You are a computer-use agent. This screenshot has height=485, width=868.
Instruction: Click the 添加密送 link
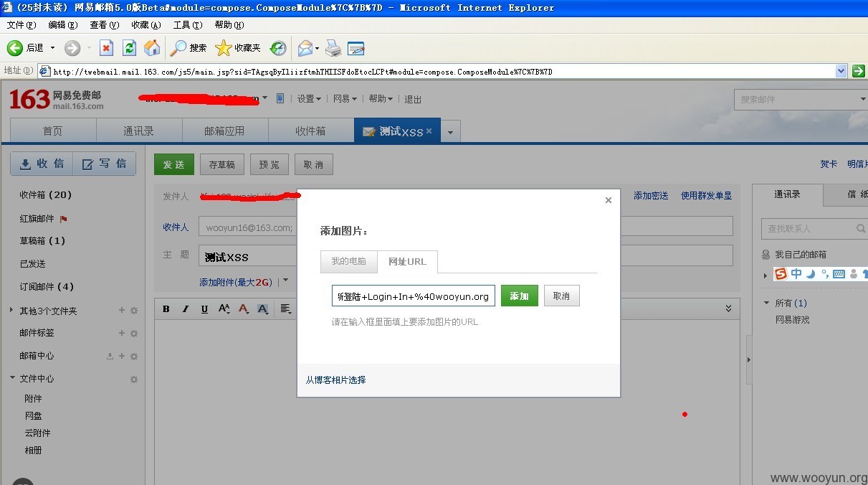tap(651, 195)
